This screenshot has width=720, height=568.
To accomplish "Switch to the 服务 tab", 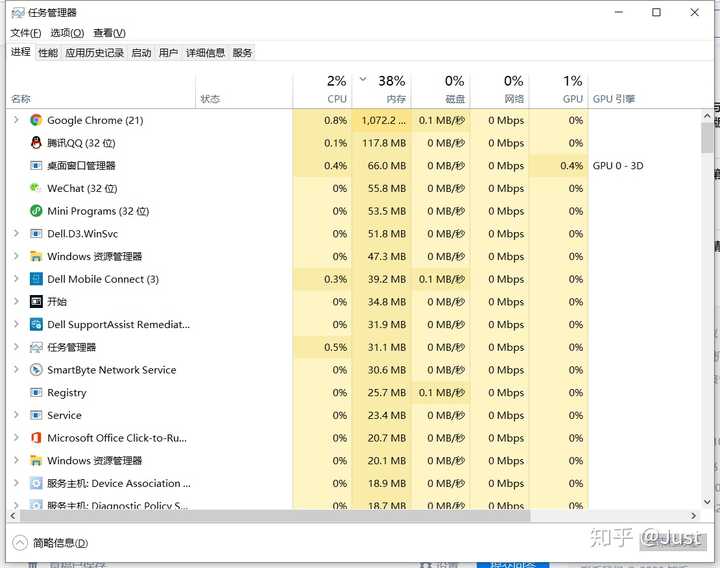I will 242,53.
